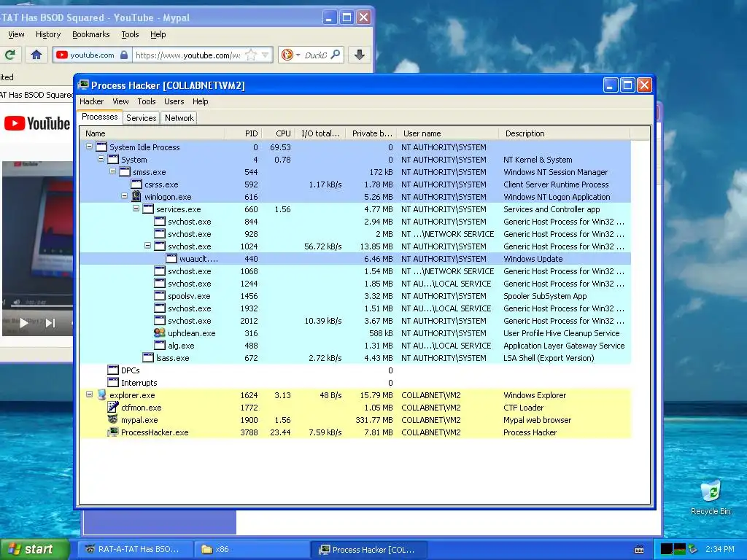The height and width of the screenshot is (560, 747).
Task: Open the Process Hacker Help menu
Action: pyautogui.click(x=200, y=101)
